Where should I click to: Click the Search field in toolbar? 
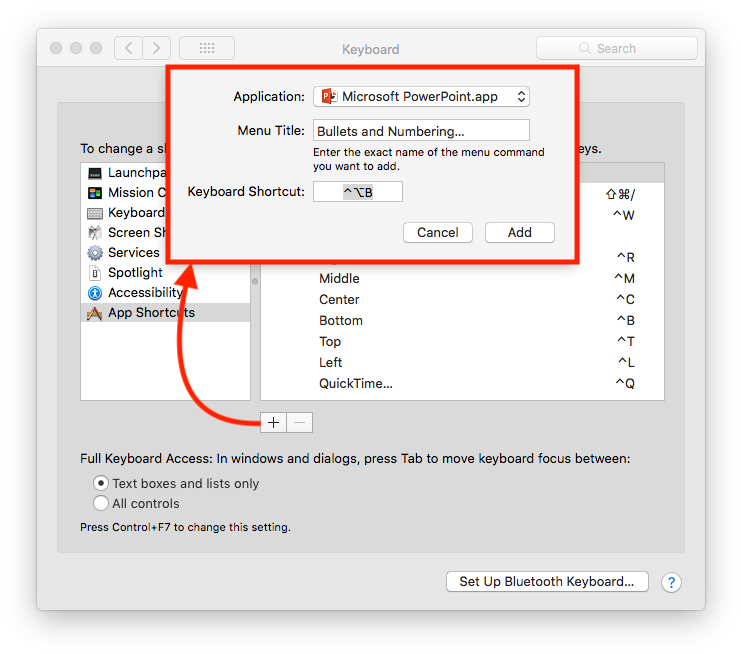point(616,48)
